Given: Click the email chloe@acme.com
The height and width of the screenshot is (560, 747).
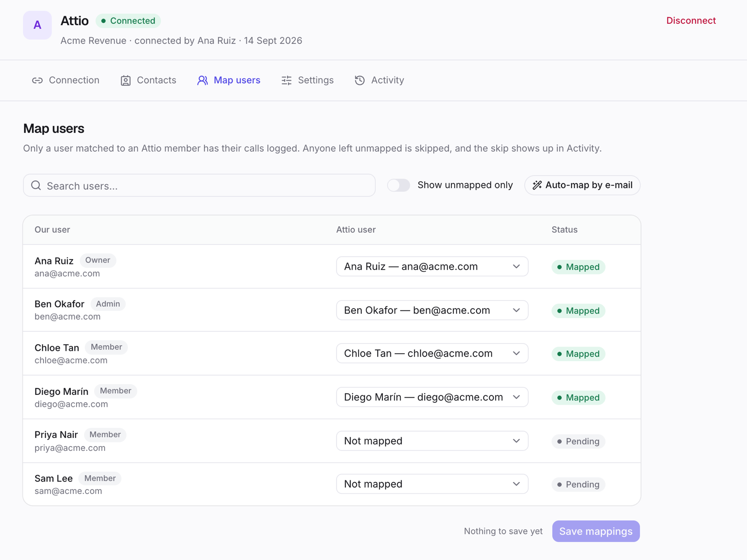Looking at the screenshot, I should [x=71, y=360].
